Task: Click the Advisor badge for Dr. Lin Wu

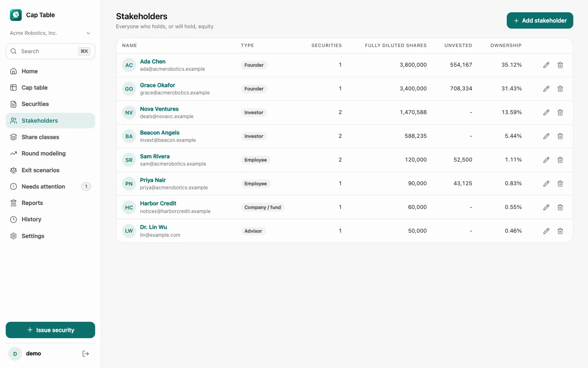Action: click(253, 231)
